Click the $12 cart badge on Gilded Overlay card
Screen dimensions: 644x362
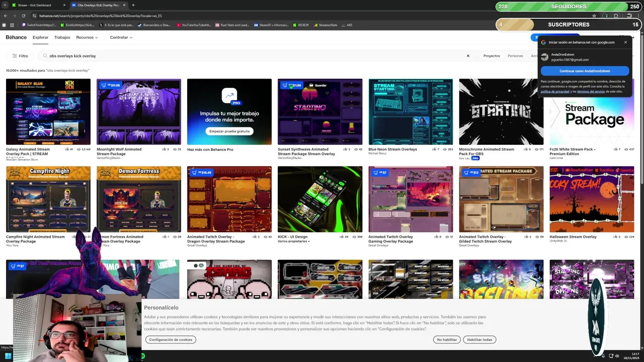(x=470, y=172)
